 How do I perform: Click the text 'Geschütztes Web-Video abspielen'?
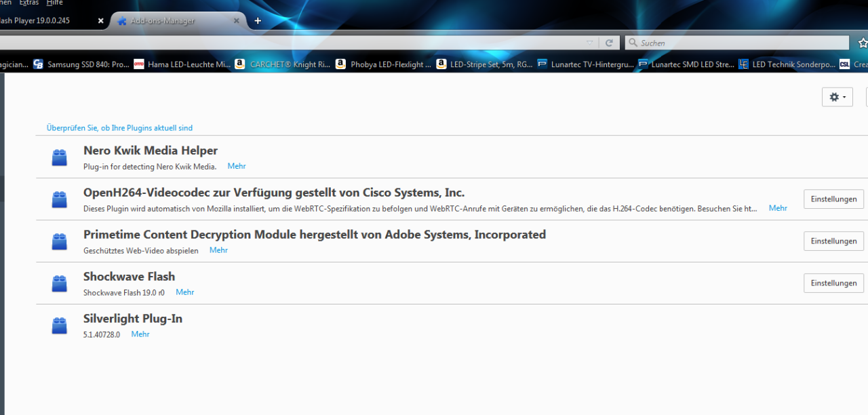141,250
